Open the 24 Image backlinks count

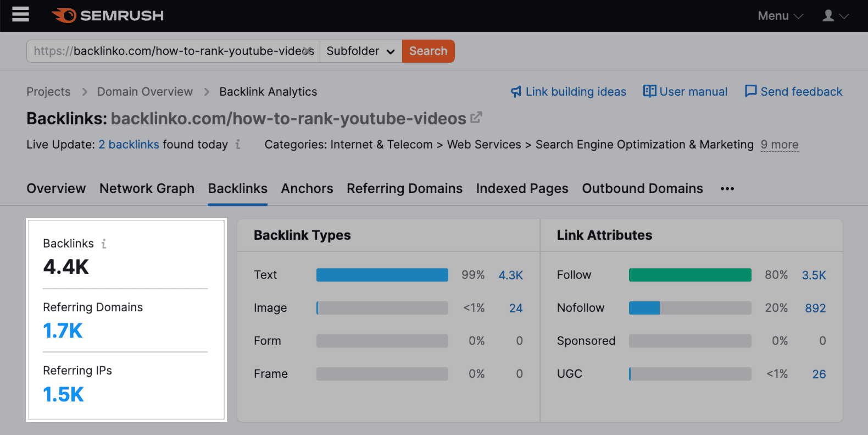coord(516,308)
